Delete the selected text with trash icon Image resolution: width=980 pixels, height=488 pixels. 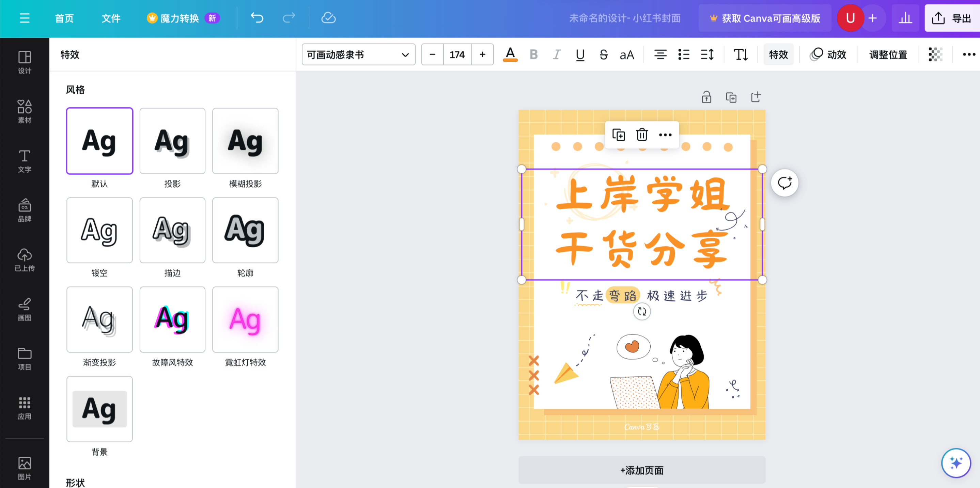[x=641, y=135]
